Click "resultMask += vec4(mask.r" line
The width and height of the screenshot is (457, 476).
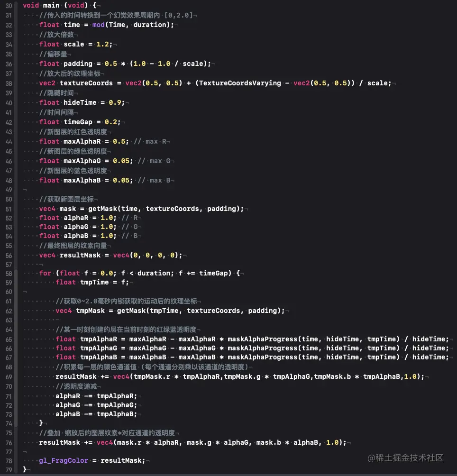pos(192,442)
